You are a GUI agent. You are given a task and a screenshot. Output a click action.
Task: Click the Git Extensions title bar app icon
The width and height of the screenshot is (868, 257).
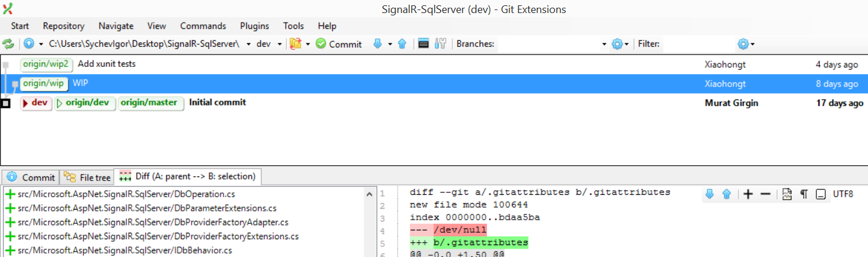point(8,9)
